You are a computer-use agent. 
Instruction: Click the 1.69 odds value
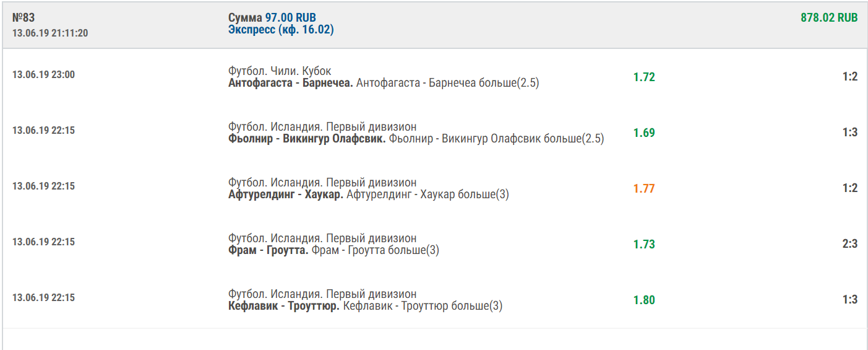(x=643, y=133)
